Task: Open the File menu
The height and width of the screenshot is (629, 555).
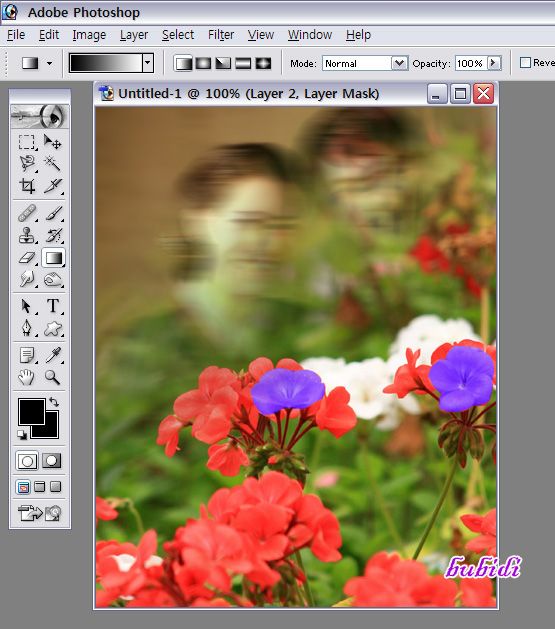Action: tap(16, 35)
